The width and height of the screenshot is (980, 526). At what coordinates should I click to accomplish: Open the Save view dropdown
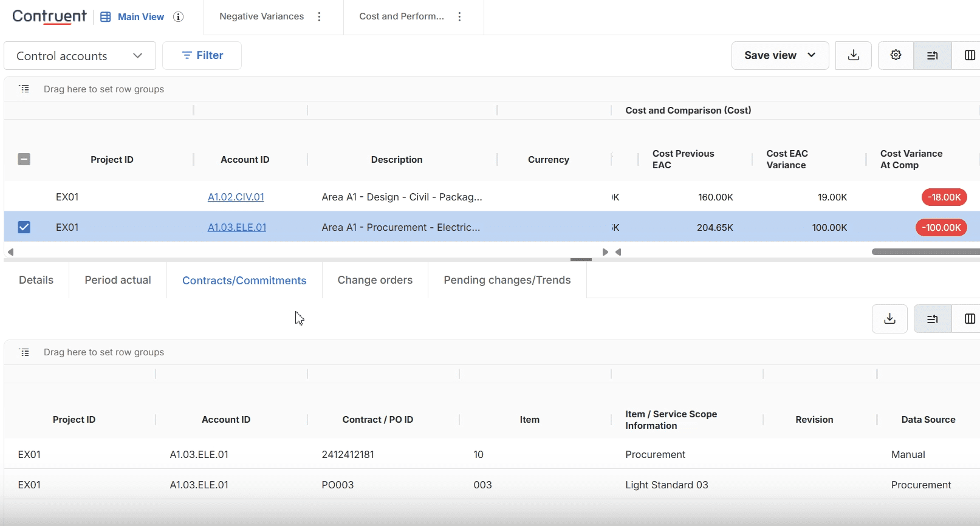click(780, 55)
